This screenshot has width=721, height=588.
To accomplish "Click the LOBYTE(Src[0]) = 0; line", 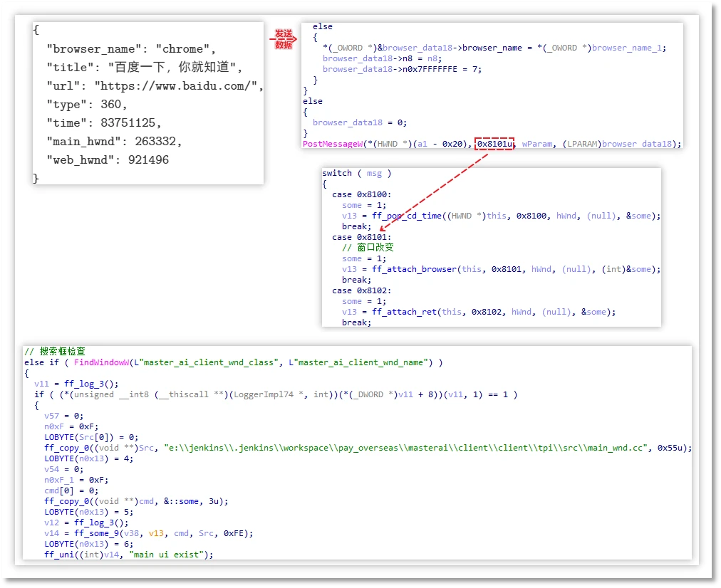I will pyautogui.click(x=91, y=437).
